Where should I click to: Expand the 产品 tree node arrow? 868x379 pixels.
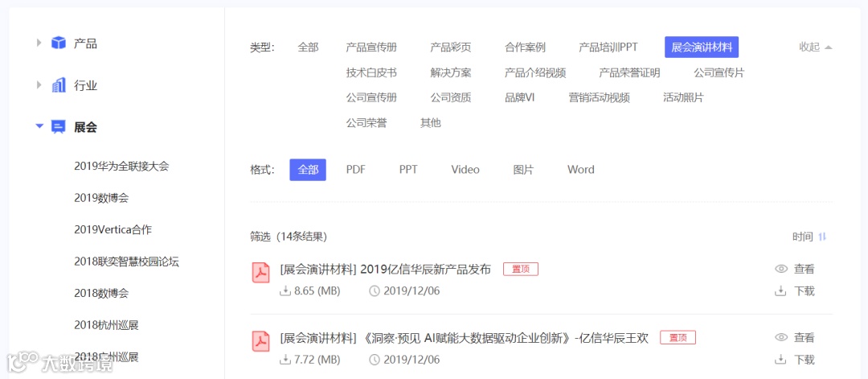(39, 43)
